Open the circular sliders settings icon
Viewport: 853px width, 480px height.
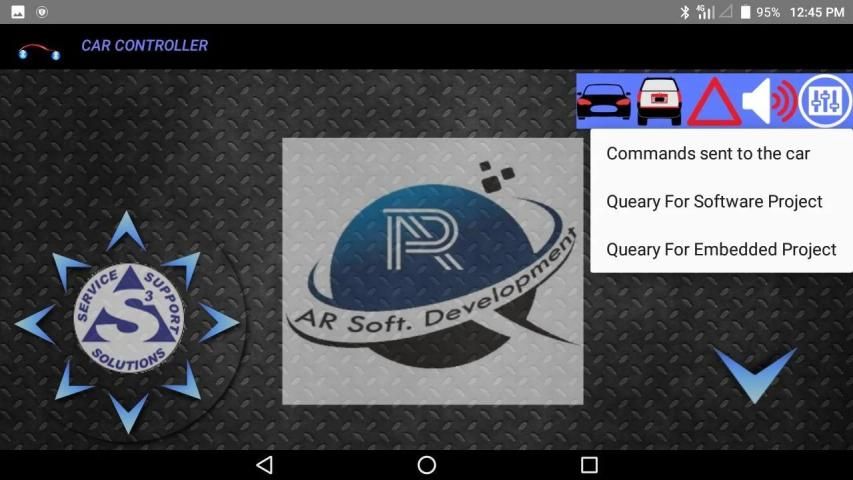(x=824, y=101)
